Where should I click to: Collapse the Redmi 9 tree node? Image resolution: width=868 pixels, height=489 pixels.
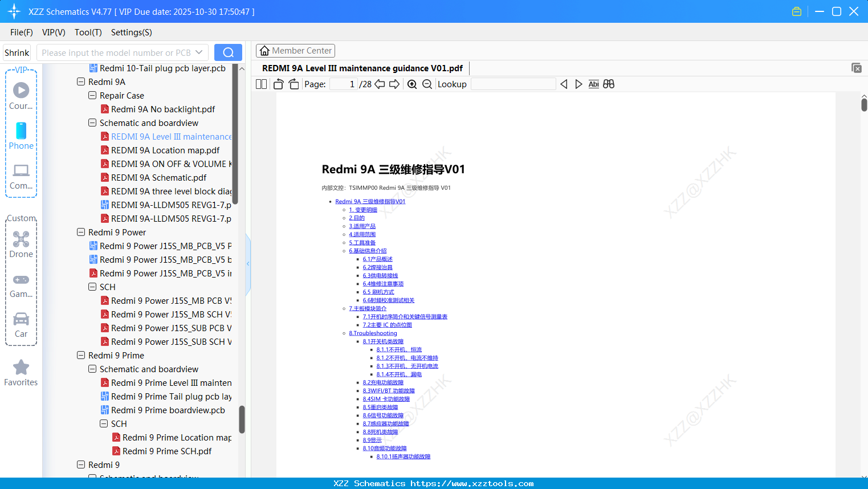(81, 464)
